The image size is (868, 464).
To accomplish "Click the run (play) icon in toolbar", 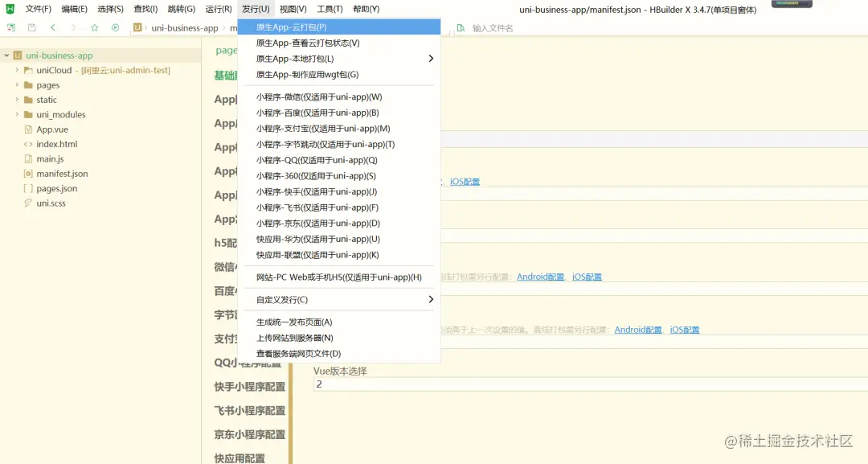I will (114, 27).
